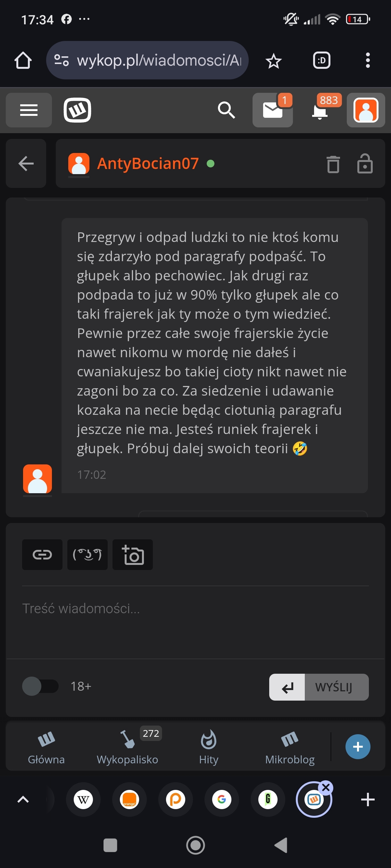Viewport: 391px width, 868px height.
Task: Expand the browser tab strip chevron
Action: tap(23, 799)
